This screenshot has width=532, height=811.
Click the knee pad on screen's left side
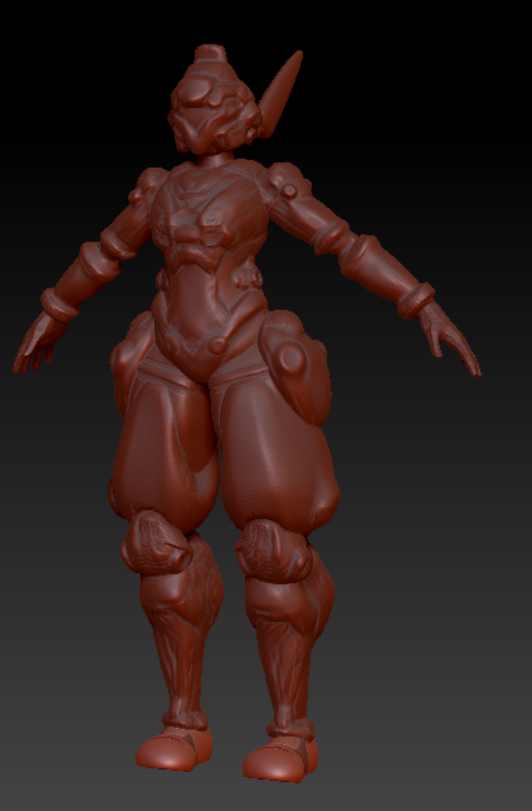click(x=156, y=542)
